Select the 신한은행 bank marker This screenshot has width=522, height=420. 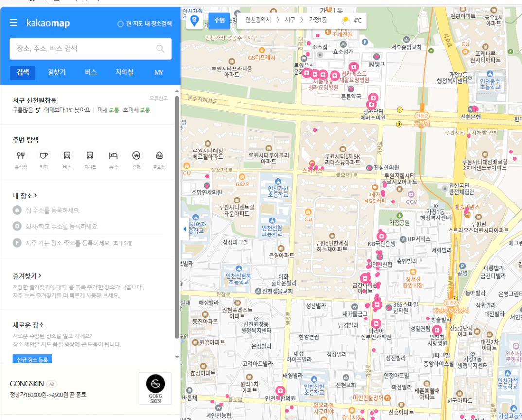point(471,109)
